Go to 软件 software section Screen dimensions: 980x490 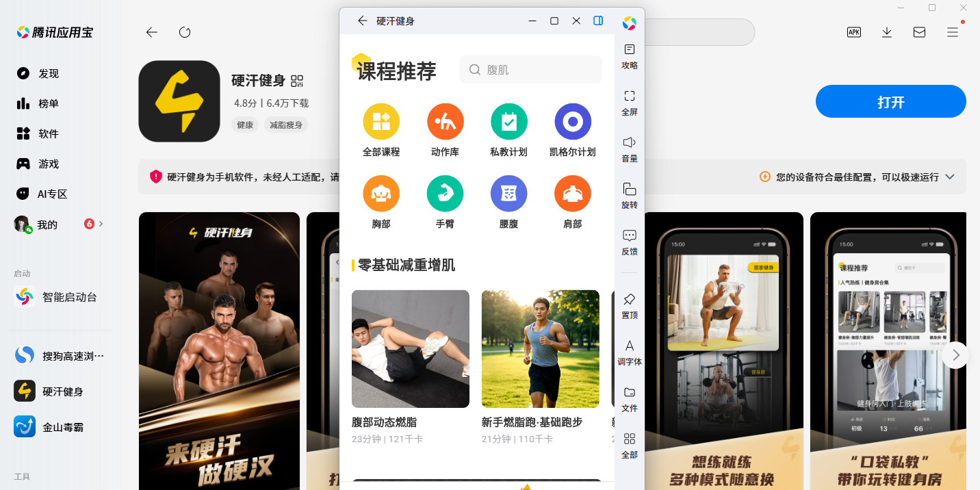pos(38,133)
